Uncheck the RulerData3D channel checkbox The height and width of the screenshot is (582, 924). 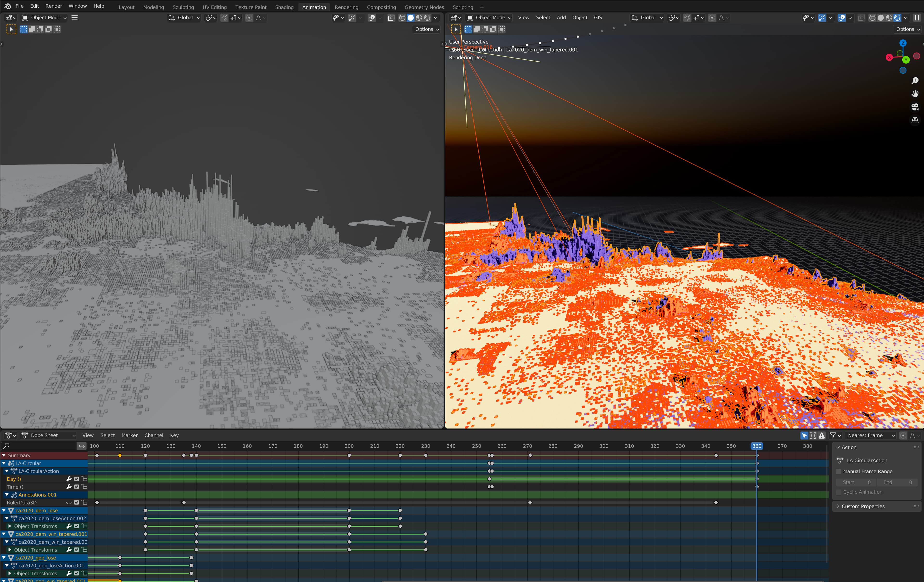76,503
